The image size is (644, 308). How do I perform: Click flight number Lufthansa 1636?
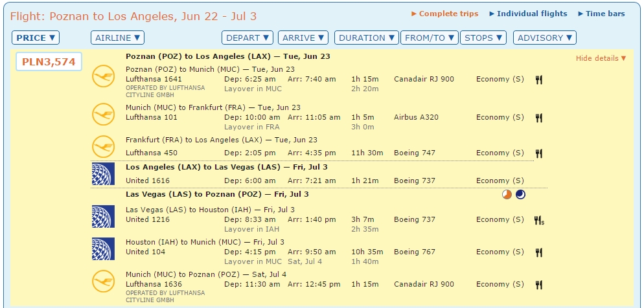[x=154, y=284]
